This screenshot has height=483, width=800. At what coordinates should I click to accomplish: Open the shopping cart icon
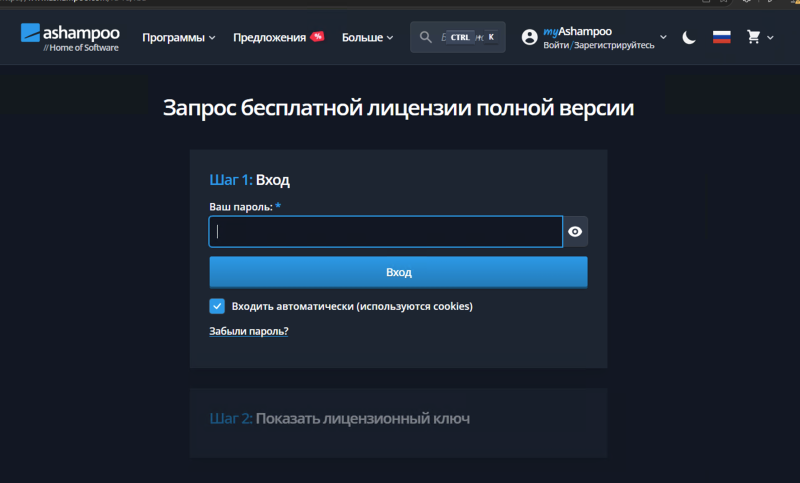click(754, 37)
